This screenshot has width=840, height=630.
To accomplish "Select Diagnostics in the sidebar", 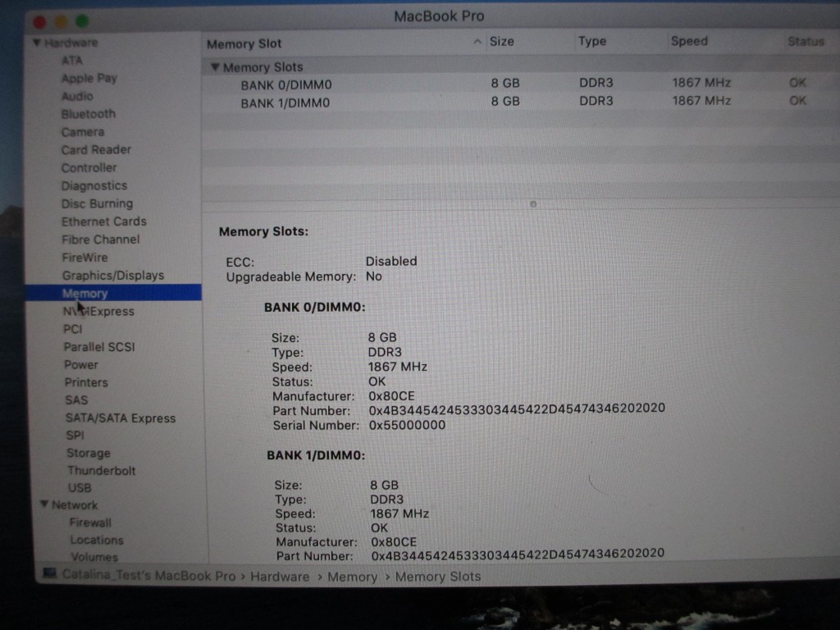I will (x=94, y=186).
